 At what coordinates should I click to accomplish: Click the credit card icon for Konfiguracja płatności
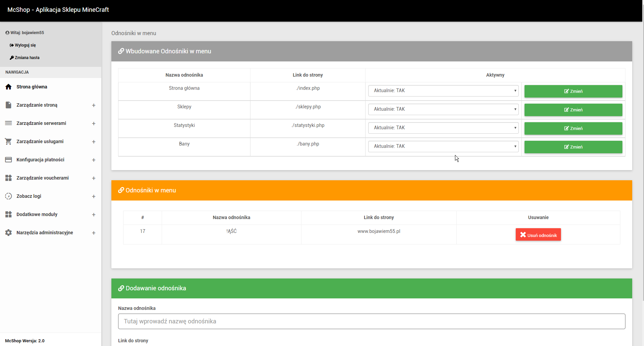pos(8,160)
